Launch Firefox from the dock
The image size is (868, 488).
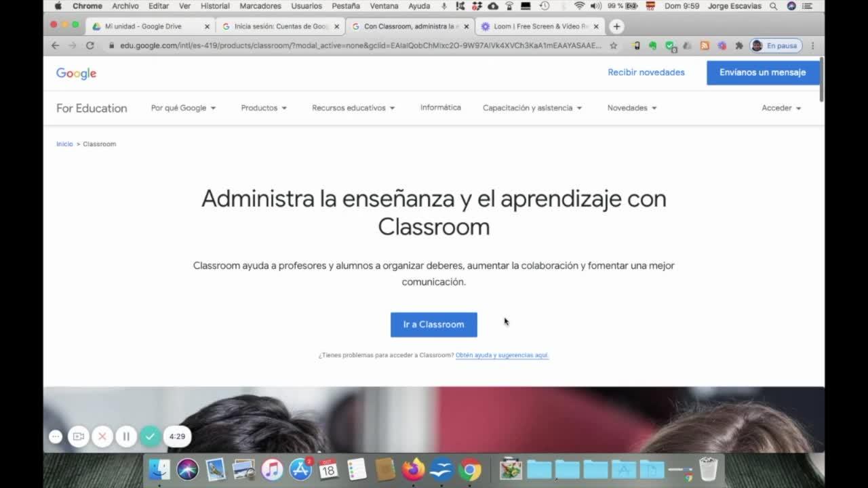tap(413, 469)
